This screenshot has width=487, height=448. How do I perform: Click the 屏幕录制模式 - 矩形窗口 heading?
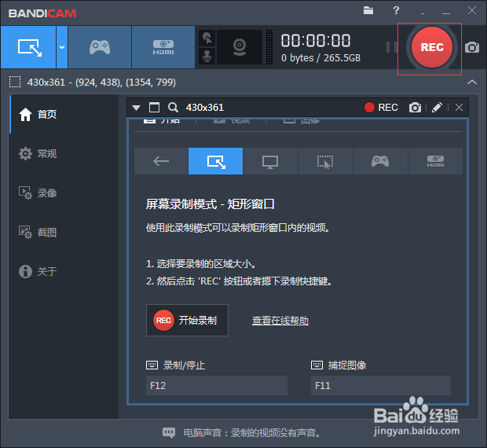[x=211, y=204]
